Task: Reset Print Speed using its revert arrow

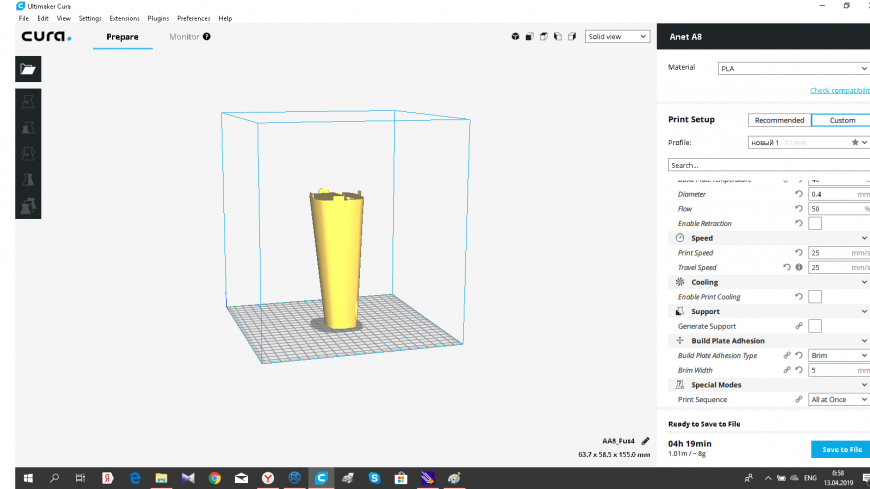Action: pyautogui.click(x=798, y=253)
